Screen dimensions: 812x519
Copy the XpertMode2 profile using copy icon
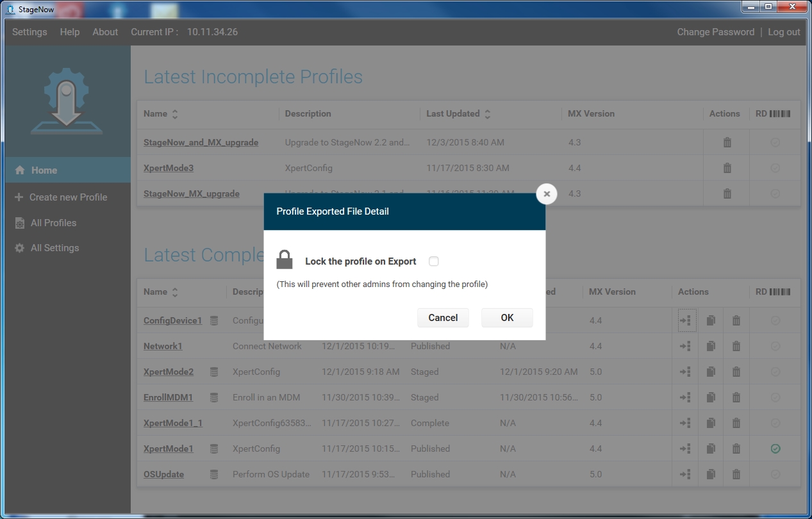click(711, 372)
